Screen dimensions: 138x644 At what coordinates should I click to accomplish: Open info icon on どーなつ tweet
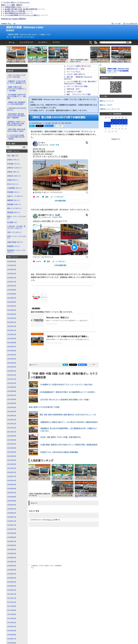[x=87, y=192]
